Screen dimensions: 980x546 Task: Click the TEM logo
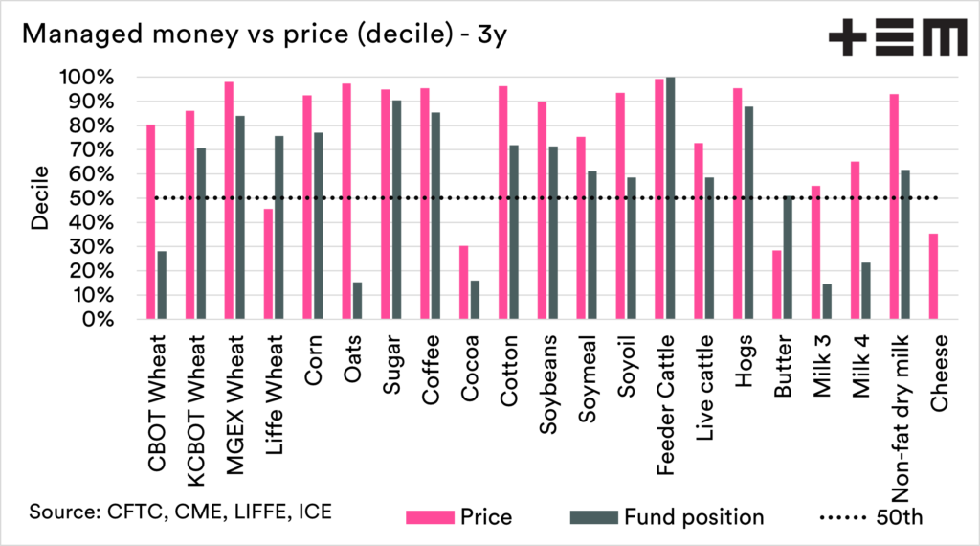(x=897, y=39)
